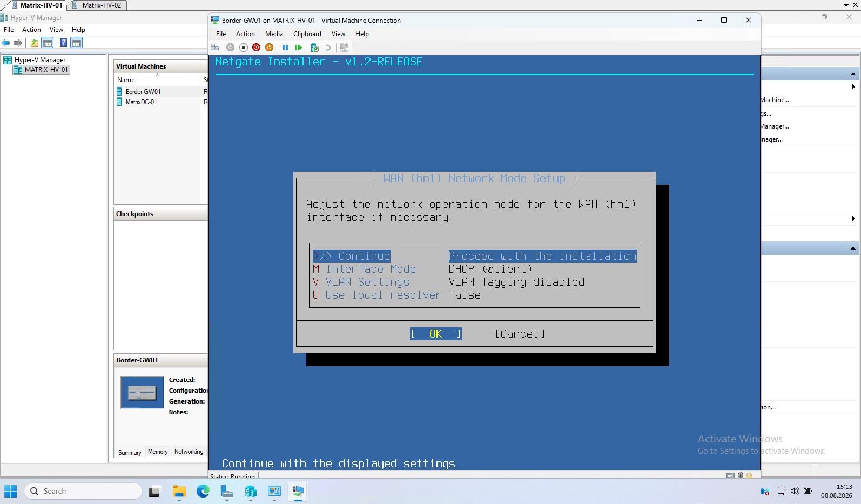Switch to the Matrix-HV-01 tab
The height and width of the screenshot is (504, 861).
[36, 5]
